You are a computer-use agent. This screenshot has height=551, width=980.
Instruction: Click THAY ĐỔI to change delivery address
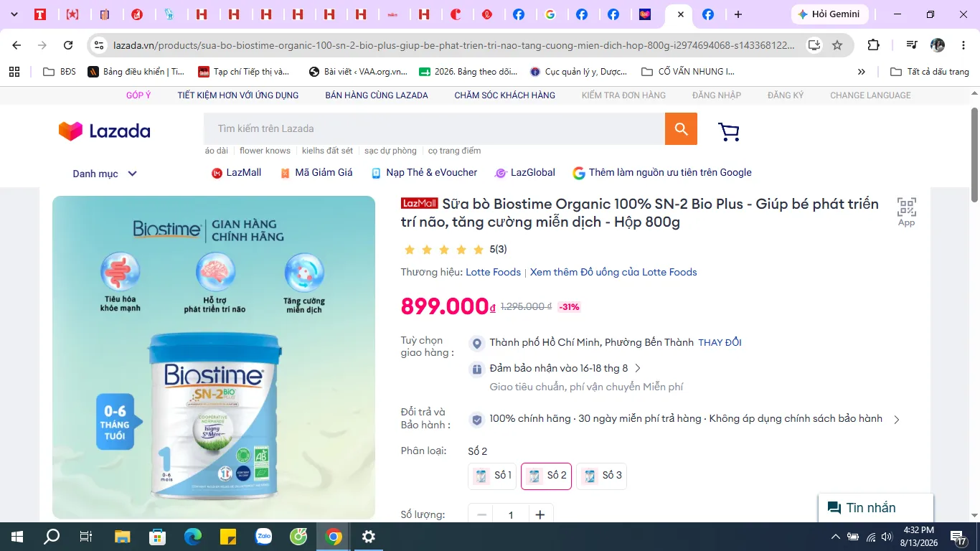[720, 343]
